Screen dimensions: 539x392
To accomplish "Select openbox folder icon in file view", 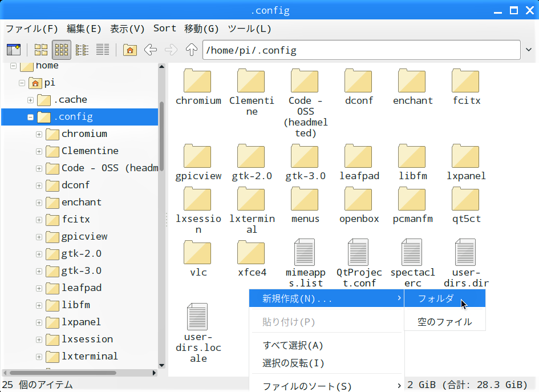I will click(x=358, y=199).
